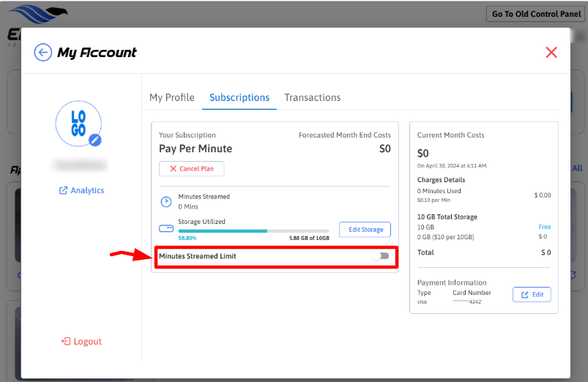The width and height of the screenshot is (588, 382).
Task: Click the circular LOGO profile image
Action: pos(78,123)
